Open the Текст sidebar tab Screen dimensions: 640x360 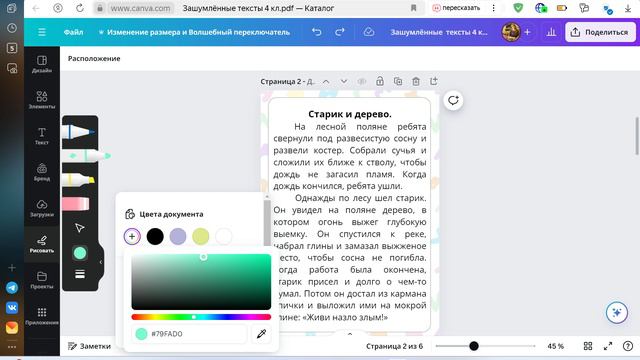(x=42, y=136)
